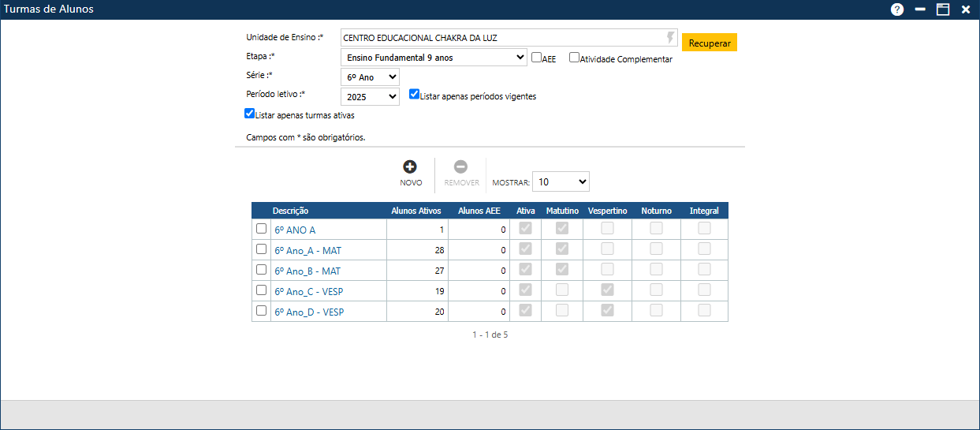Expand the Série dropdown
The width and height of the screenshot is (980, 430).
tap(370, 77)
